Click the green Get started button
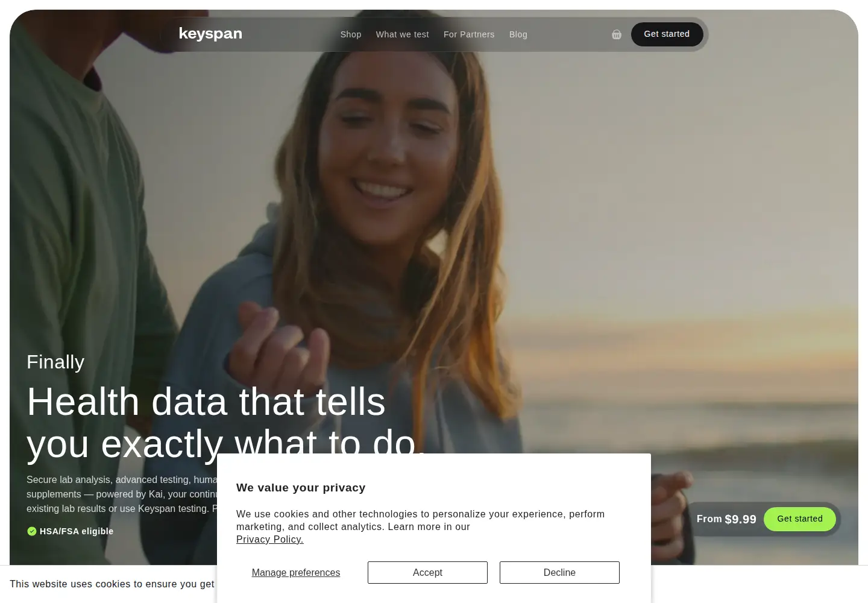The width and height of the screenshot is (868, 603). 800,519
